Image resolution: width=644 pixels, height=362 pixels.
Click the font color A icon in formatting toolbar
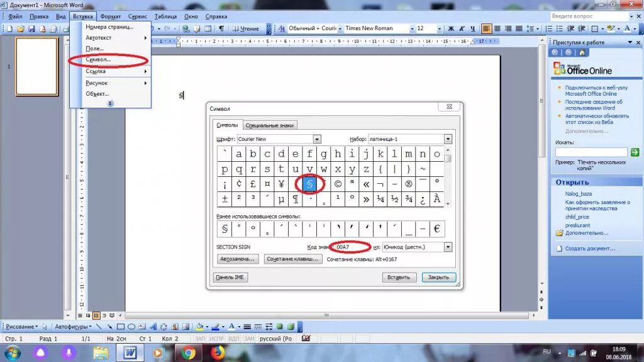[627, 28]
